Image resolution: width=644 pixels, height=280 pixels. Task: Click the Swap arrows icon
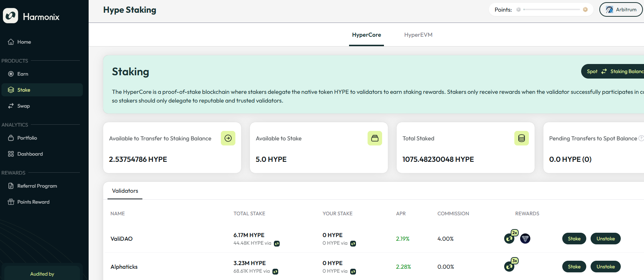(x=11, y=106)
